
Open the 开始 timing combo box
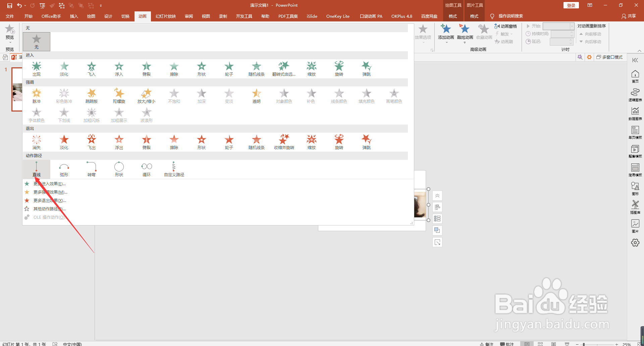tap(558, 26)
